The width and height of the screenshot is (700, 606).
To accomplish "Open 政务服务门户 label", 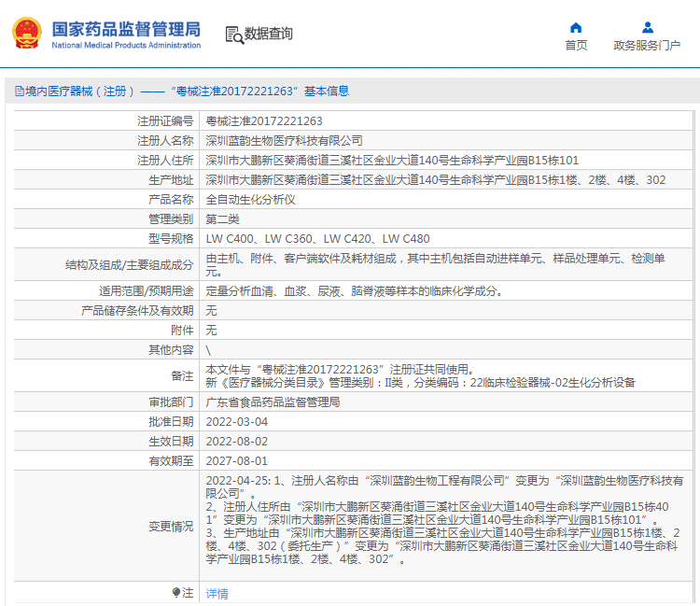I will (647, 45).
